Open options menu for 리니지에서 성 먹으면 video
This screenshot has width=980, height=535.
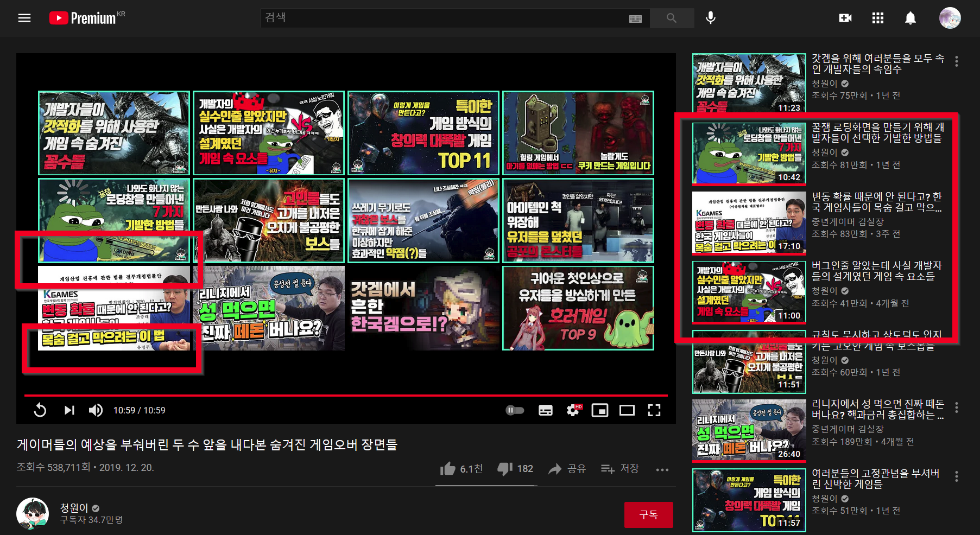coord(956,407)
